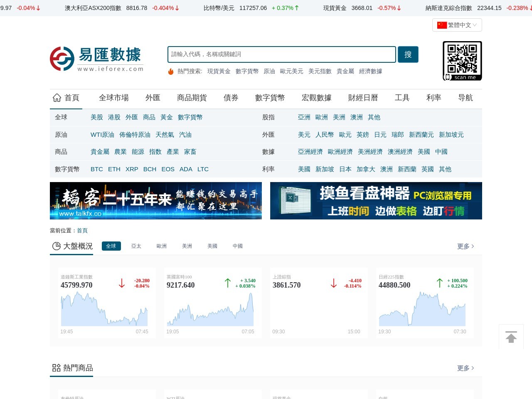Screen dimensions: 532x399
Task: Switch to the 中國 market tab
Action: pos(238,246)
